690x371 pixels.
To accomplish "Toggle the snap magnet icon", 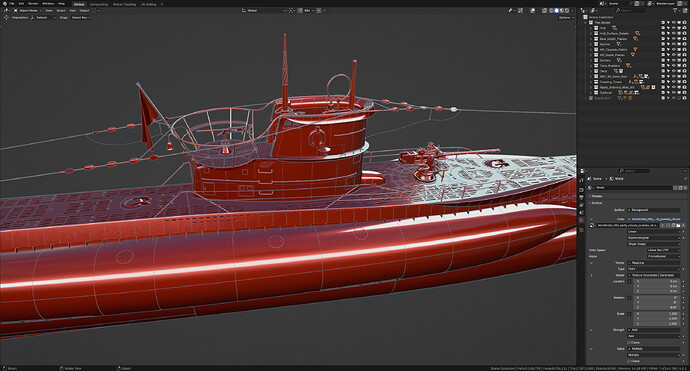I will click(x=300, y=11).
